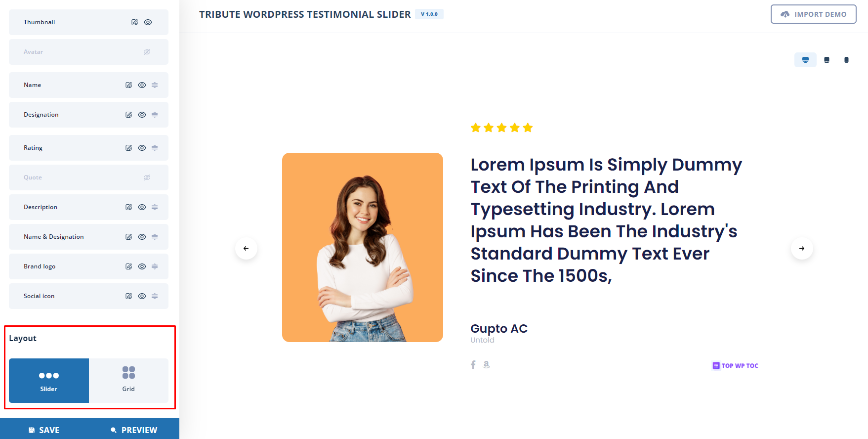Edit the Name element
The image size is (868, 439).
click(x=128, y=85)
